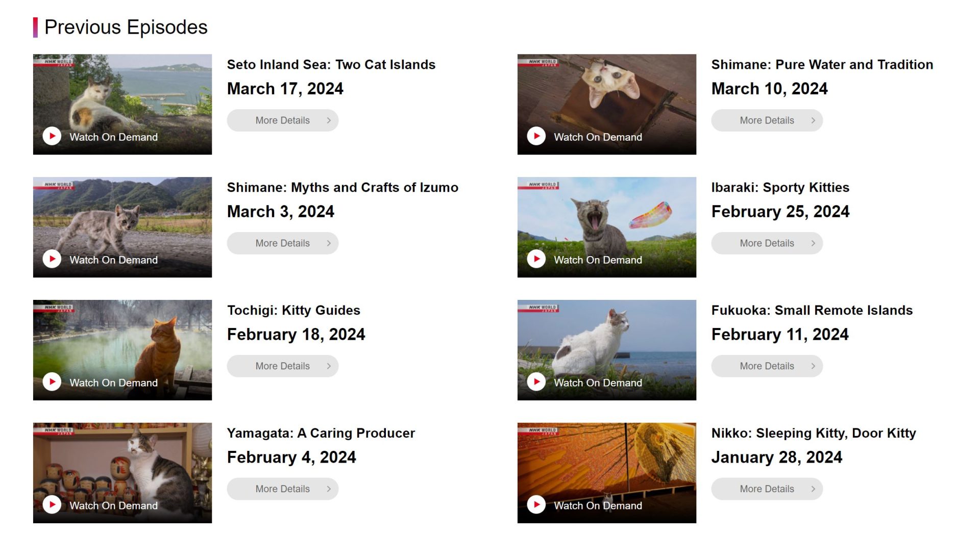The width and height of the screenshot is (980, 534).
Task: Expand More Details for Seto Inland Sea episode
Action: [282, 120]
